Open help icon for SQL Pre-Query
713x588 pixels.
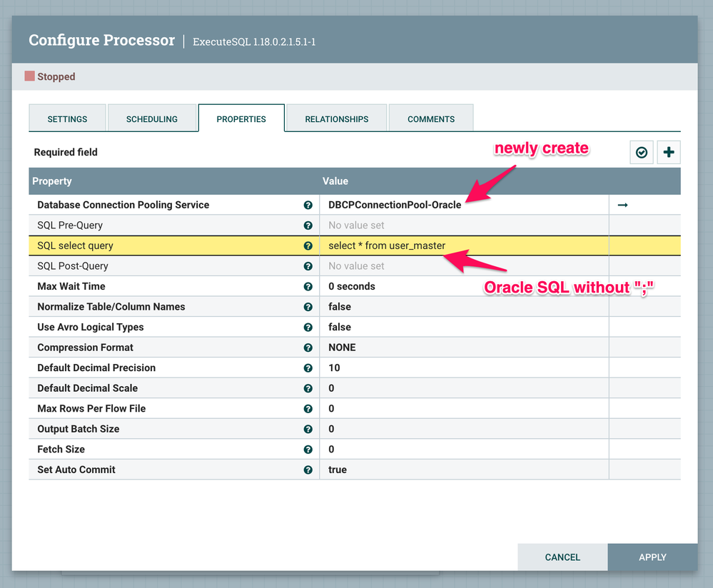coord(308,225)
